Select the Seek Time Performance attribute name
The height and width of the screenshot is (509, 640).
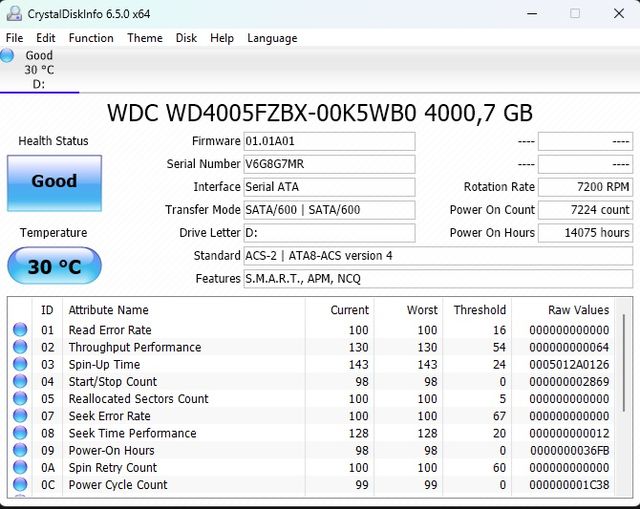click(132, 433)
